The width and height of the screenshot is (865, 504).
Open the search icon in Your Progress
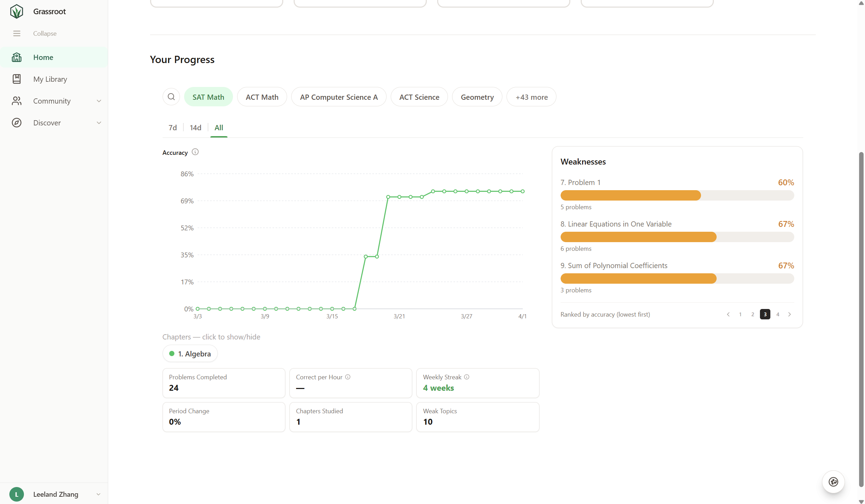[x=171, y=97]
